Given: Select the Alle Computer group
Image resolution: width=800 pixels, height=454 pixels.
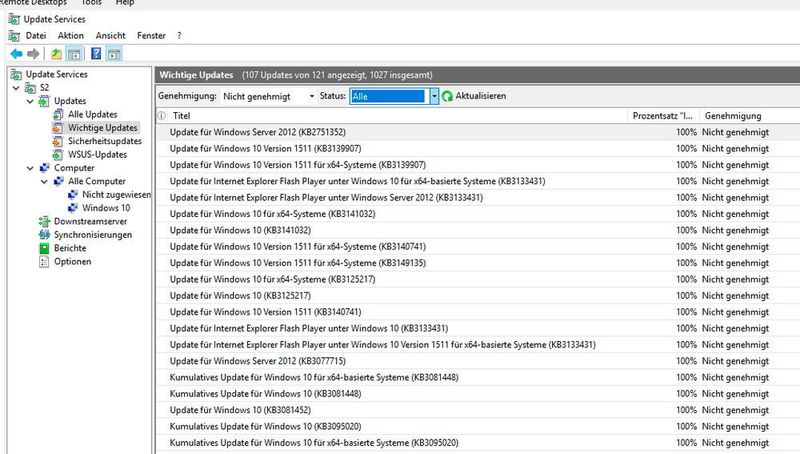Looking at the screenshot, I should point(96,181).
